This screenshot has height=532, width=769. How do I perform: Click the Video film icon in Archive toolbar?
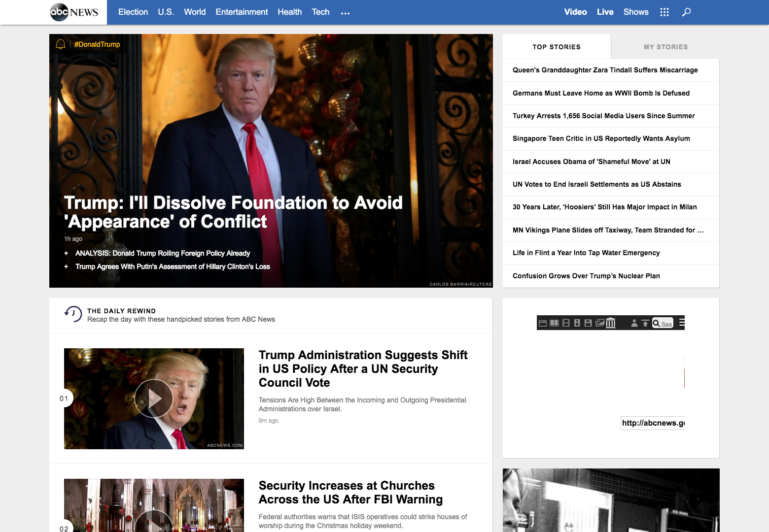(x=566, y=323)
